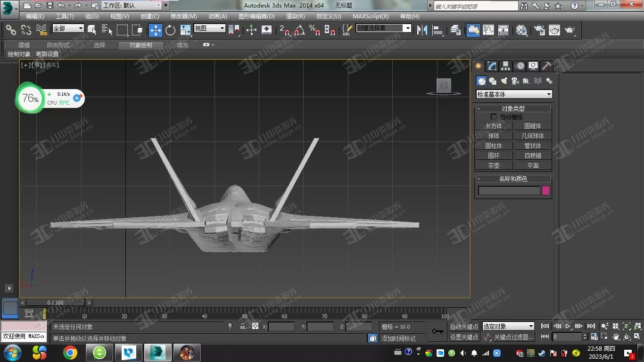Image resolution: width=644 pixels, height=362 pixels.
Task: Click the Unlink Selection icon
Action: pyautogui.click(x=26, y=30)
